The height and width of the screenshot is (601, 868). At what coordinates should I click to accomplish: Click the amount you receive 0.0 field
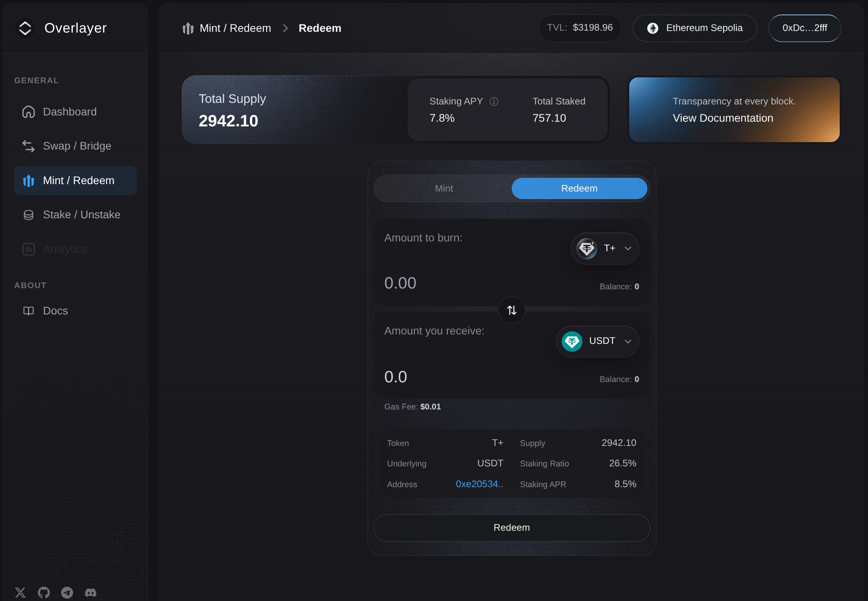[x=396, y=377]
